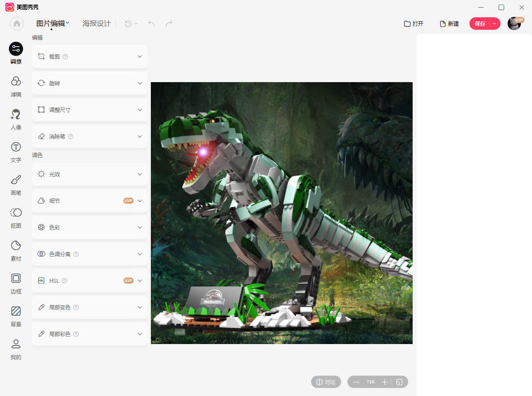
Task: Click the 美图秀秀 app logo
Action: 10,7
